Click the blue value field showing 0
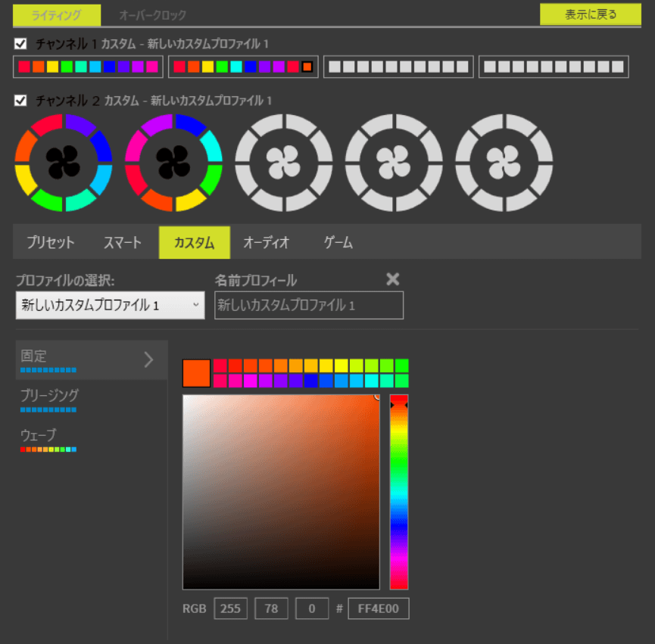 click(x=312, y=608)
